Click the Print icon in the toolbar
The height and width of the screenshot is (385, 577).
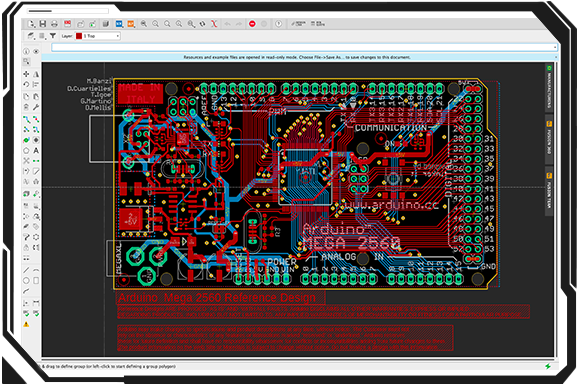[x=54, y=24]
